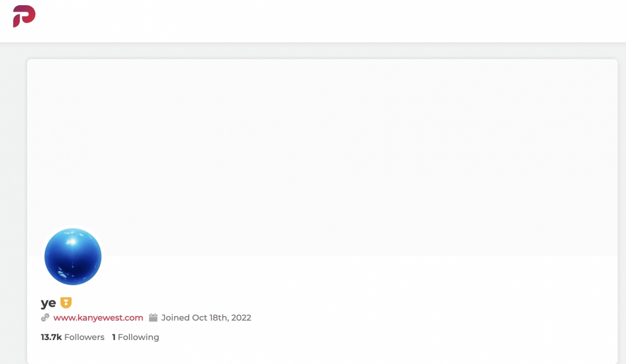Click the word Followers
626x364 pixels.
(85, 337)
